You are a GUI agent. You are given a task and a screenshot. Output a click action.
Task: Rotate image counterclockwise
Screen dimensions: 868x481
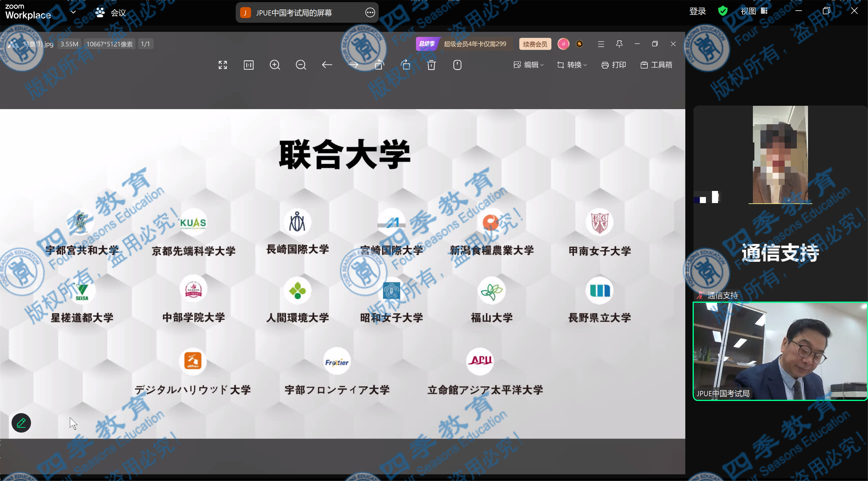pos(379,65)
